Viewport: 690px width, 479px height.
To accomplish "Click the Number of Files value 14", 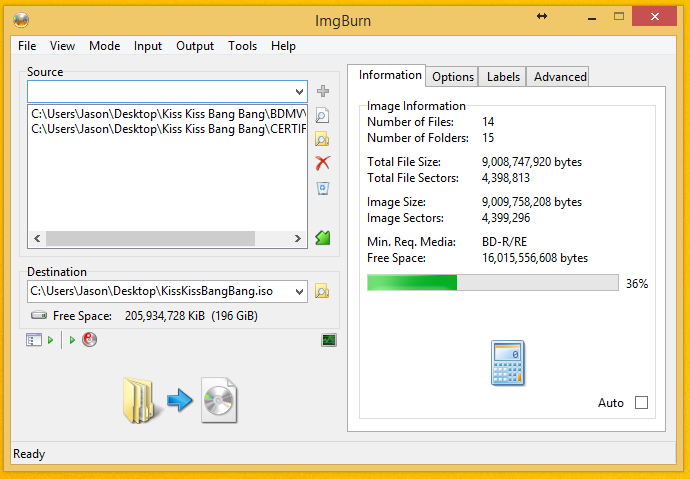I will click(488, 122).
